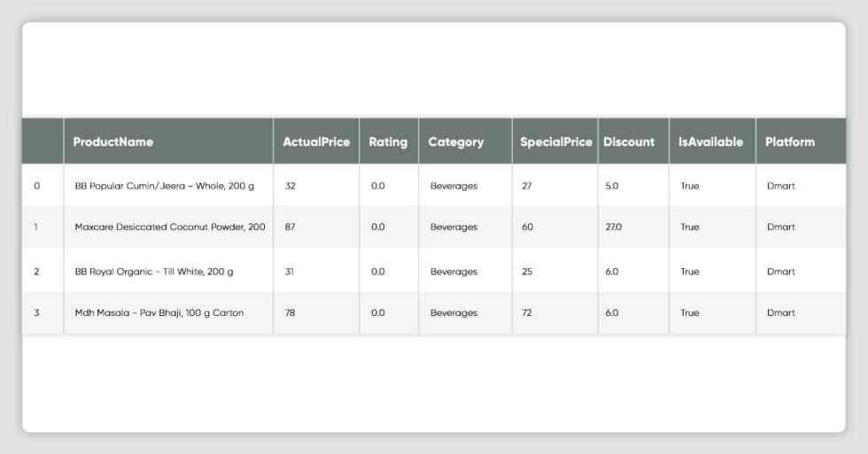868x454 pixels.
Task: Click True in BB Popular Cumin row
Action: pos(690,186)
